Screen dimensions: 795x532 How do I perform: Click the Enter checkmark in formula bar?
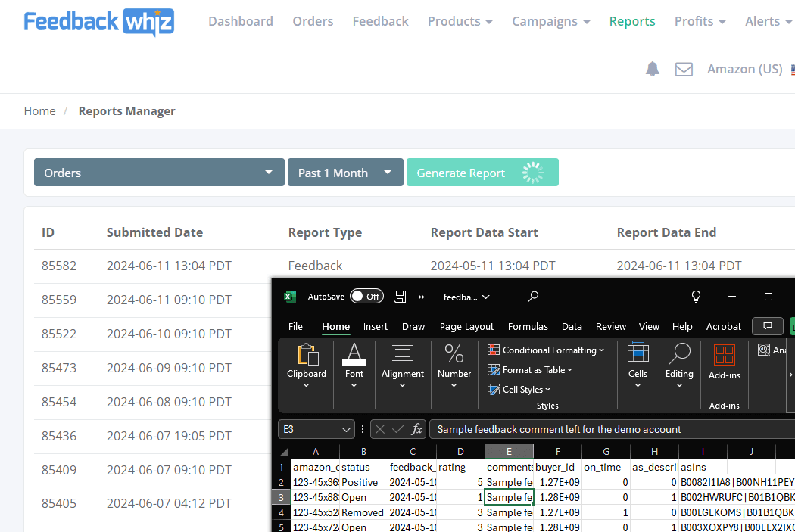click(398, 429)
